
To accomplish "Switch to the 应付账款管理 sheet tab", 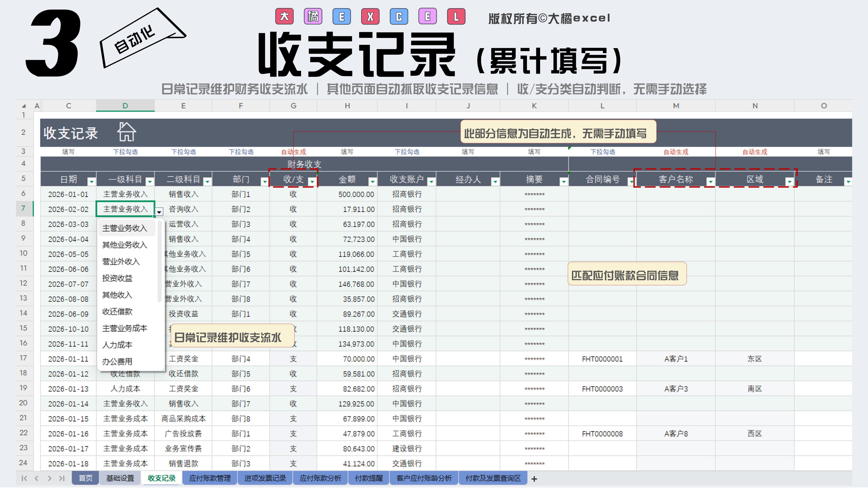I will [x=210, y=478].
